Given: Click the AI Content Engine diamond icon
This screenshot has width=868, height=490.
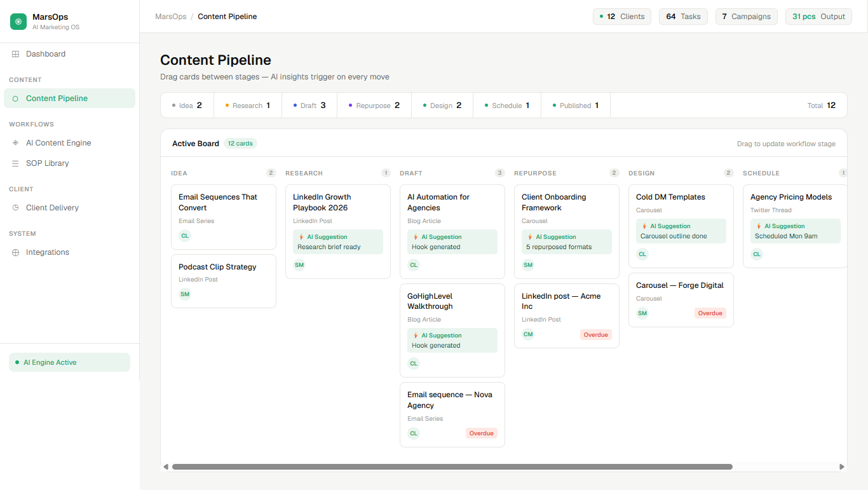Looking at the screenshot, I should (x=16, y=143).
